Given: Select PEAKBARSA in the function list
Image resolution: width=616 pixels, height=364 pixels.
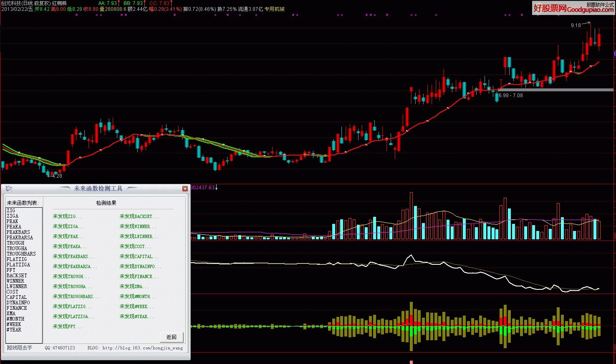Looking at the screenshot, I should pyautogui.click(x=20, y=238).
